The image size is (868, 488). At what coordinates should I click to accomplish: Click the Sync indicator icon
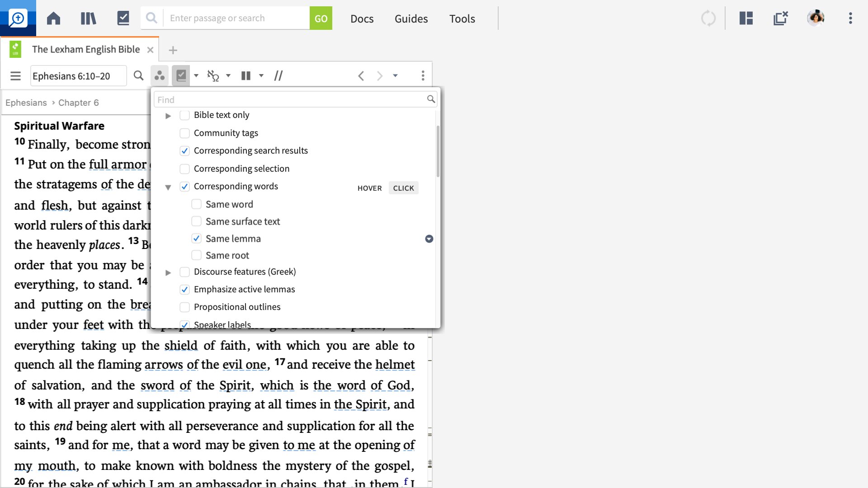tap(708, 19)
